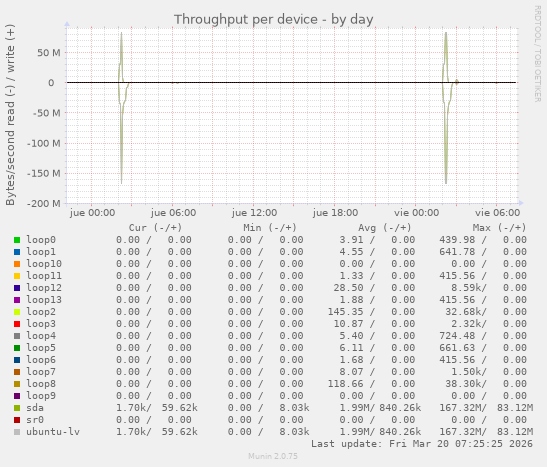Click the gray loop4 legend swatch

17,336
